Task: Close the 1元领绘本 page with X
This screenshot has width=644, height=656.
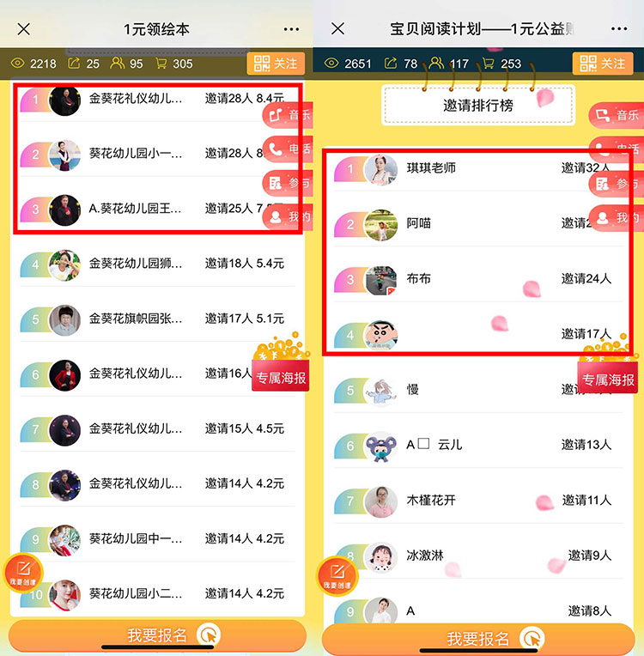Action: pyautogui.click(x=24, y=29)
